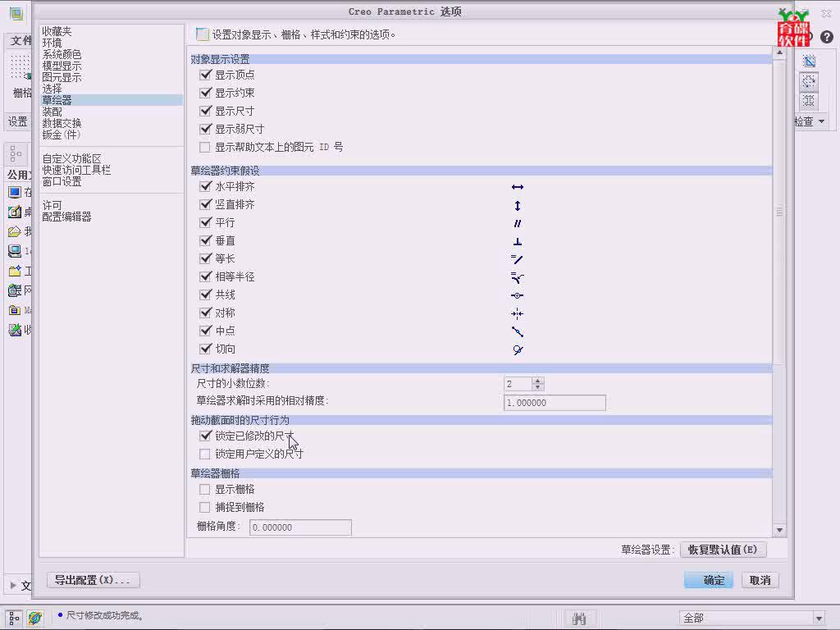840x630 pixels.
Task: Check 锁定用户定义的尺寸
Action: [204, 454]
